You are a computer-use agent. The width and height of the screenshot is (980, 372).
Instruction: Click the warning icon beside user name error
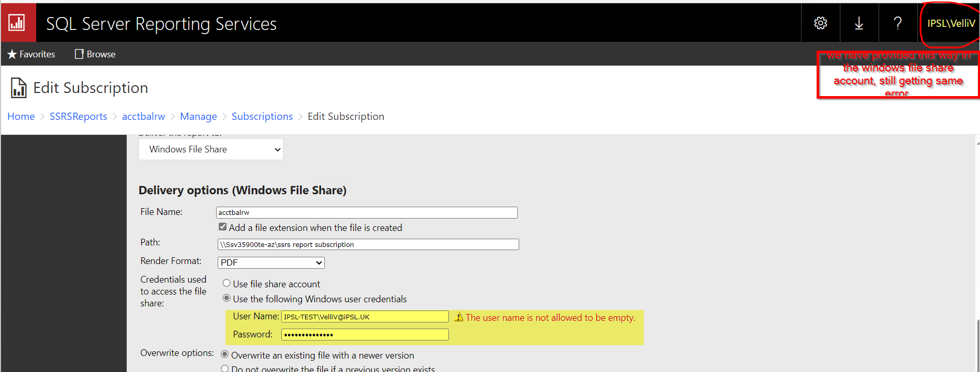point(459,317)
